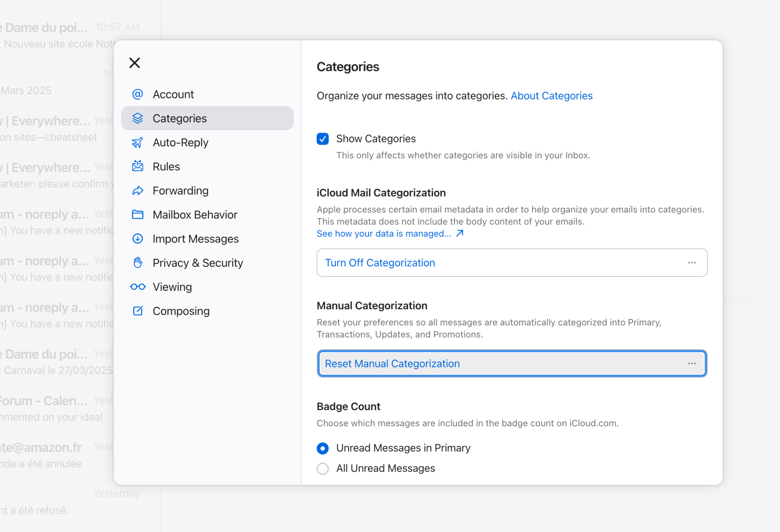Select Unread Messages in Primary radio
This screenshot has width=780, height=532.
pyautogui.click(x=323, y=448)
